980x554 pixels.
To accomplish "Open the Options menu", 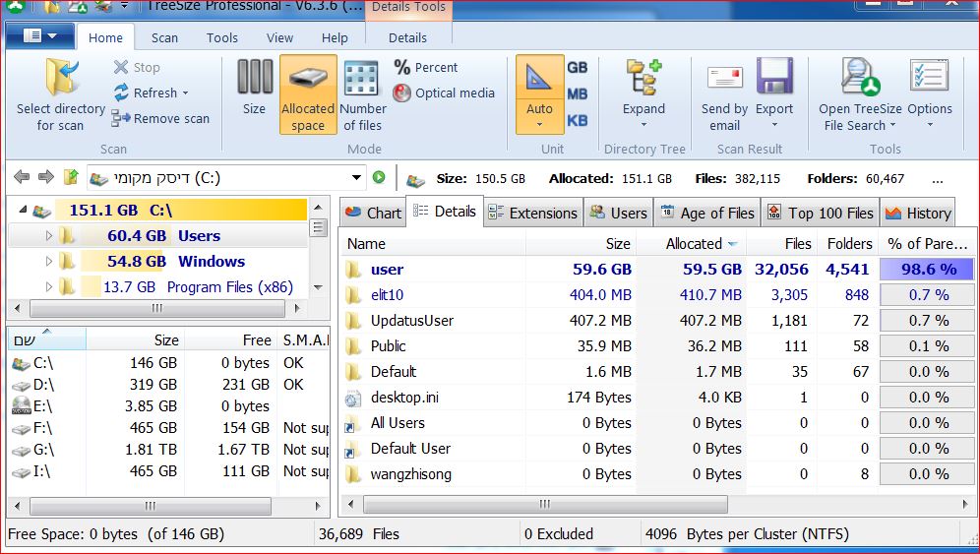I will click(930, 93).
